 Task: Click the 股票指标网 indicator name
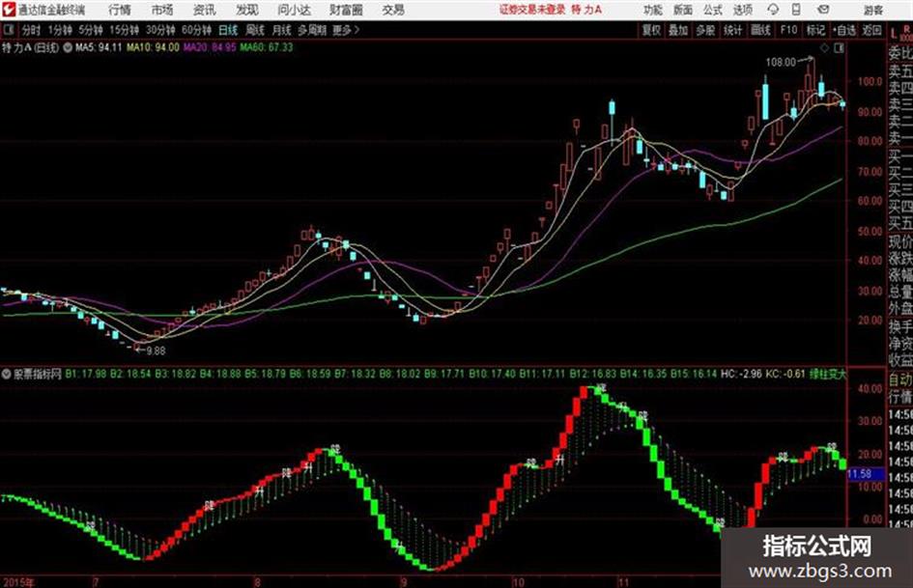38,374
